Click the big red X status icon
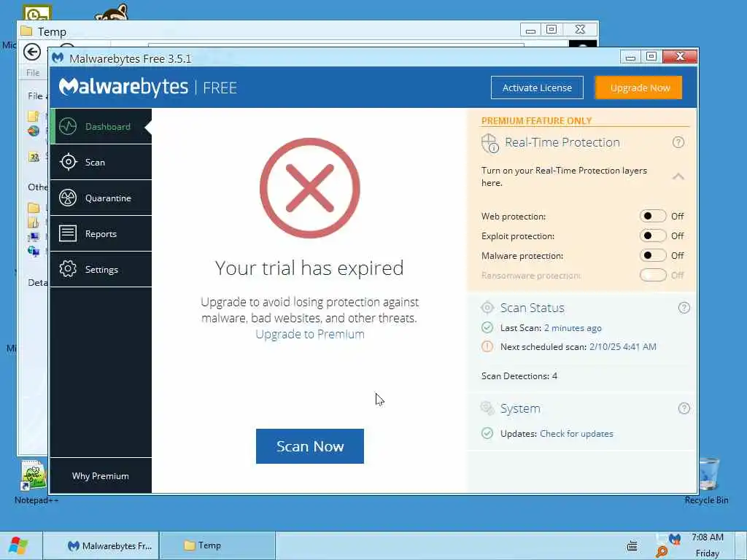The image size is (747, 560). (x=309, y=188)
